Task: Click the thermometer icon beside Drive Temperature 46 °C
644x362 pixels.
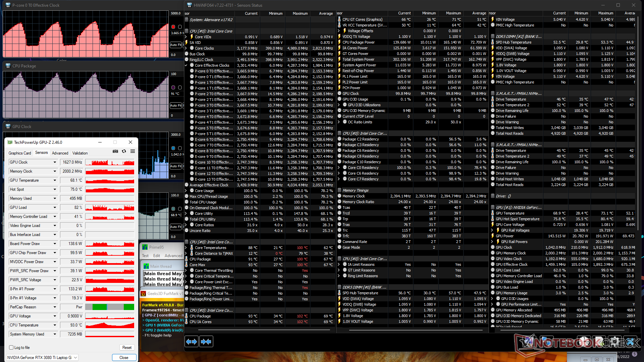Action: (x=493, y=99)
